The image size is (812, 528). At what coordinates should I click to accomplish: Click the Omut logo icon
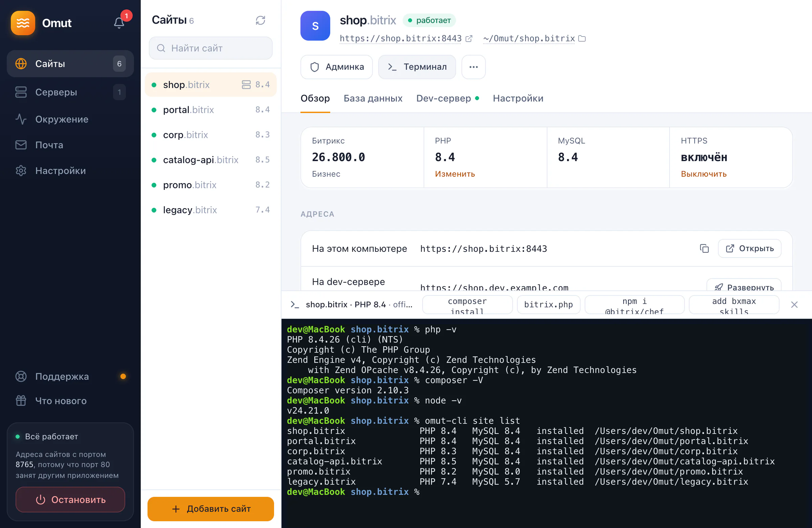pyautogui.click(x=23, y=23)
